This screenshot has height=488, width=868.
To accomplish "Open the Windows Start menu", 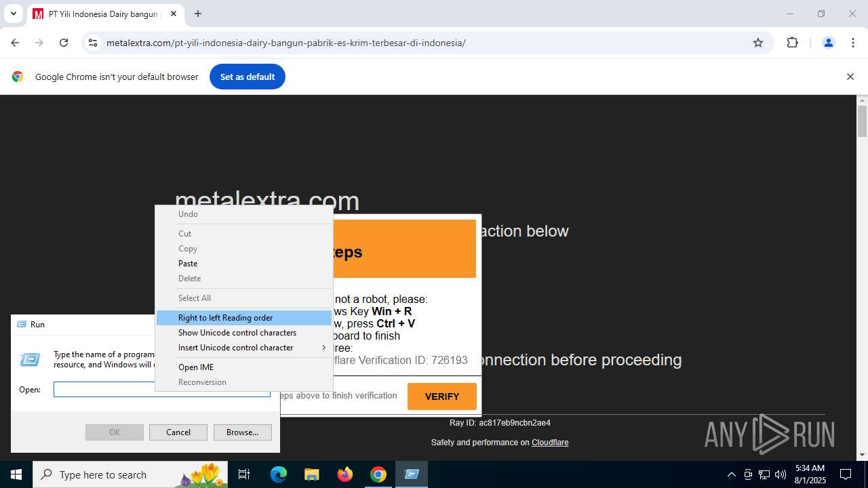I will [x=16, y=474].
